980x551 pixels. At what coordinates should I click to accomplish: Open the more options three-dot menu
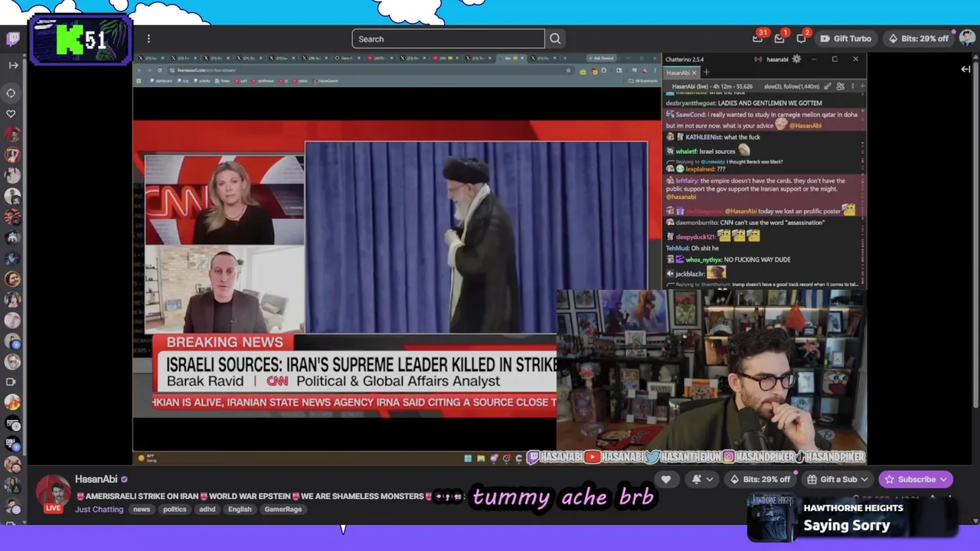[x=149, y=39]
